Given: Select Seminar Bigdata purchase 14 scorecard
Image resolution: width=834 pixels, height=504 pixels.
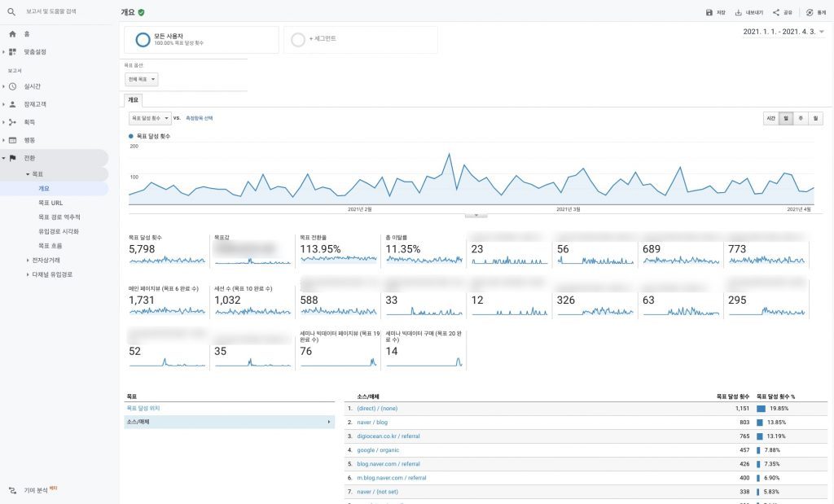Looking at the screenshot, I should [x=424, y=349].
